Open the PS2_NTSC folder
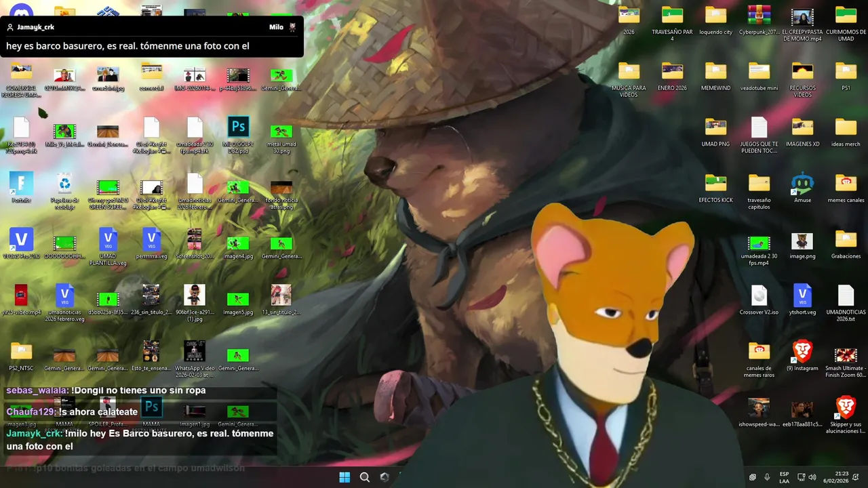 click(x=21, y=357)
